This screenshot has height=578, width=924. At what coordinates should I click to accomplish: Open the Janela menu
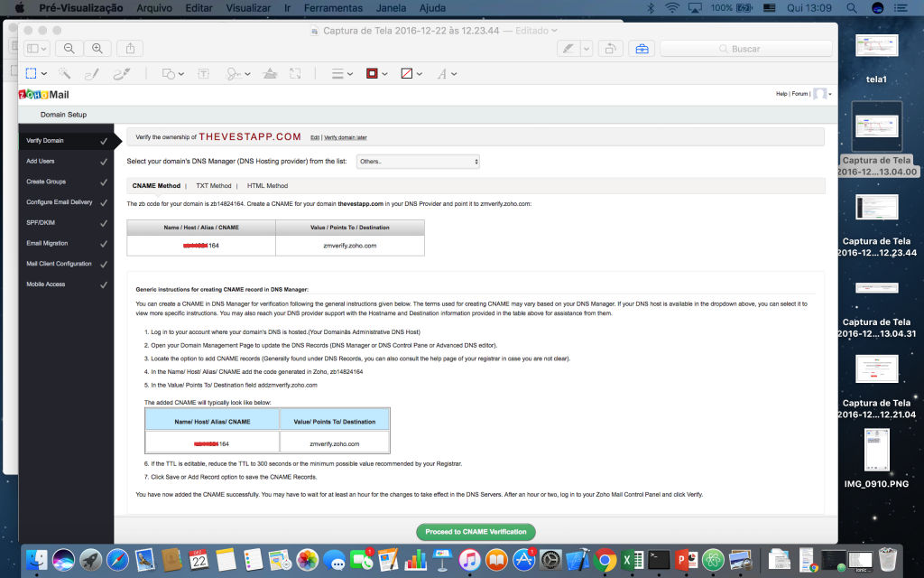pos(391,7)
